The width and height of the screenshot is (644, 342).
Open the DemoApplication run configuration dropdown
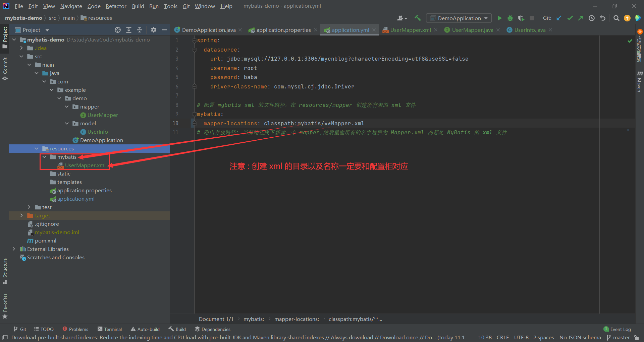[x=459, y=18]
